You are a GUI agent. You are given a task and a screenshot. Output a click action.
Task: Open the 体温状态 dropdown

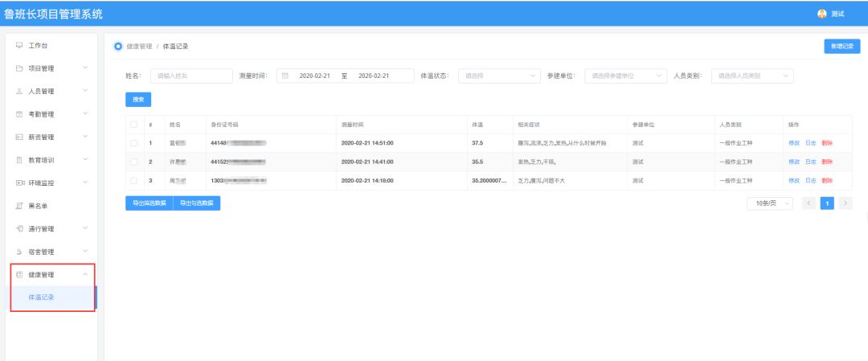[x=500, y=76]
